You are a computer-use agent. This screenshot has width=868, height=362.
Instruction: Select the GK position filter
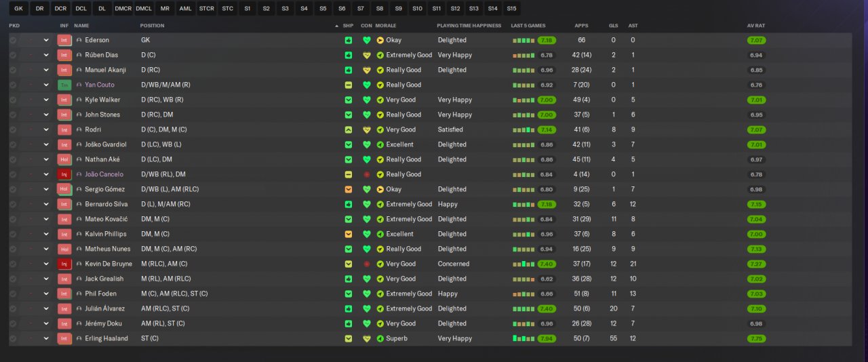18,9
